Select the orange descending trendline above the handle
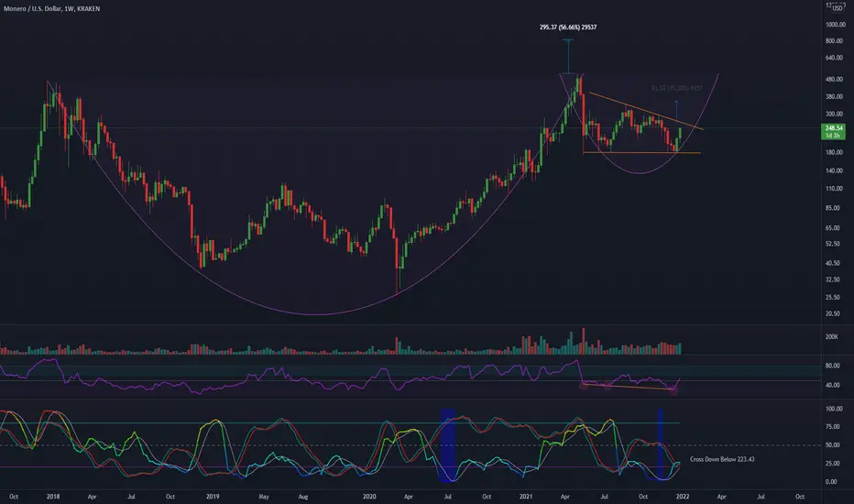 point(646,111)
